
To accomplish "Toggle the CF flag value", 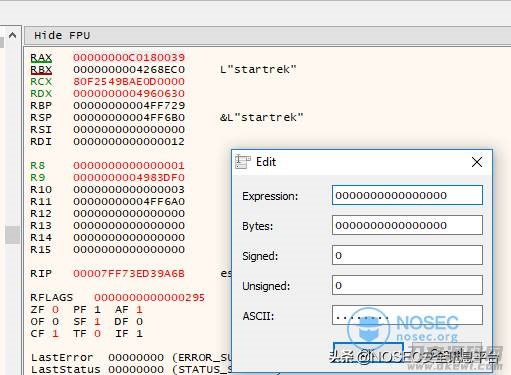I will pos(55,334).
